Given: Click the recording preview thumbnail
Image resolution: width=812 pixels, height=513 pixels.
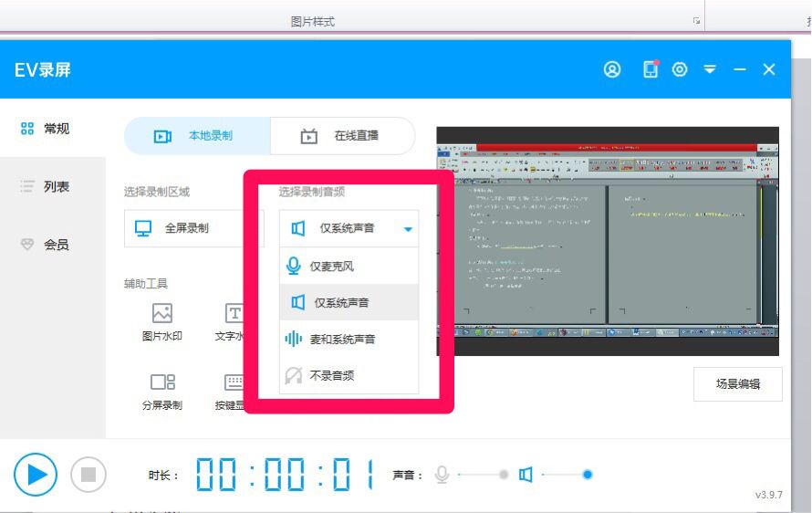Looking at the screenshot, I should [x=608, y=241].
